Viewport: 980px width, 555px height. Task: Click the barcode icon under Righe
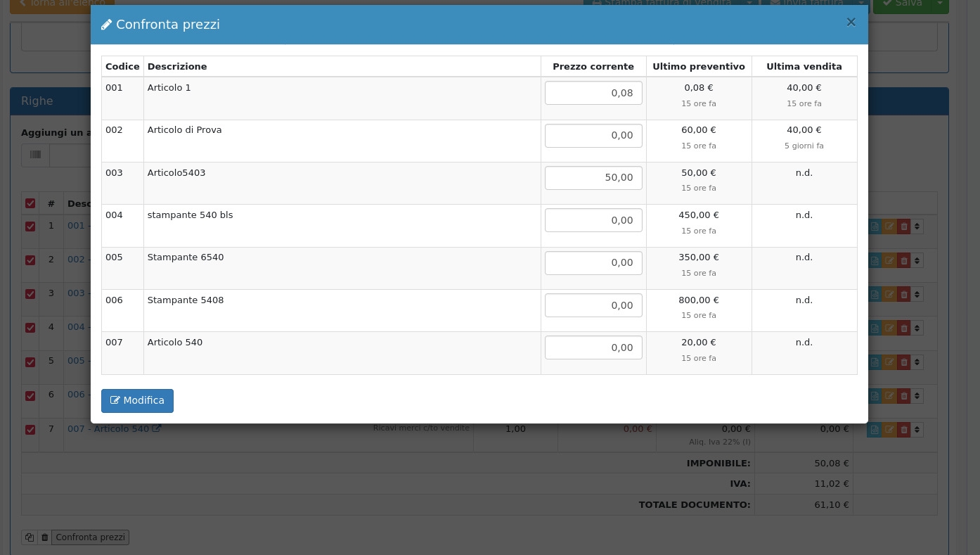pos(35,155)
